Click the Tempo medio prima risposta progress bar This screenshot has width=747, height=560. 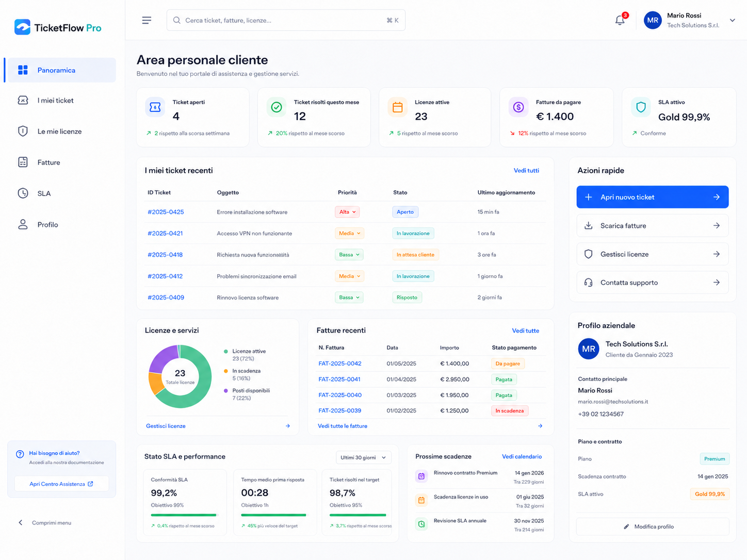(274, 515)
